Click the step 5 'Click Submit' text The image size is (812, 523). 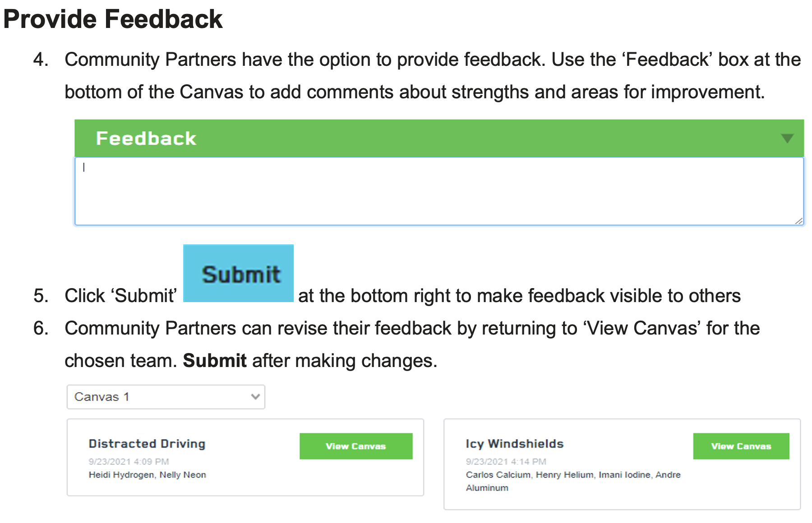[120, 296]
